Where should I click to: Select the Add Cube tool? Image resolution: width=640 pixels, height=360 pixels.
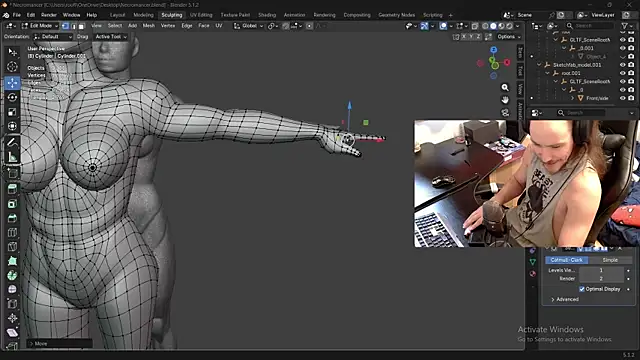[12, 173]
